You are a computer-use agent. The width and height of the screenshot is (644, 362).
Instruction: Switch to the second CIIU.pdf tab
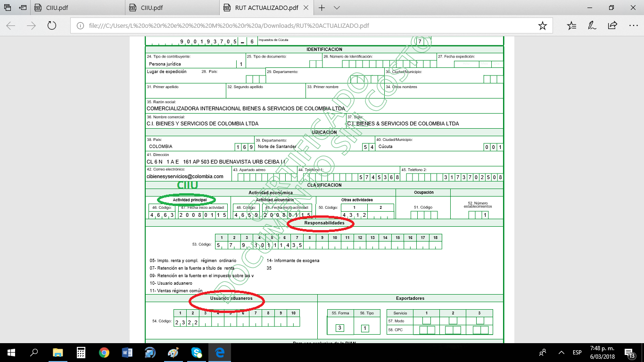173,8
